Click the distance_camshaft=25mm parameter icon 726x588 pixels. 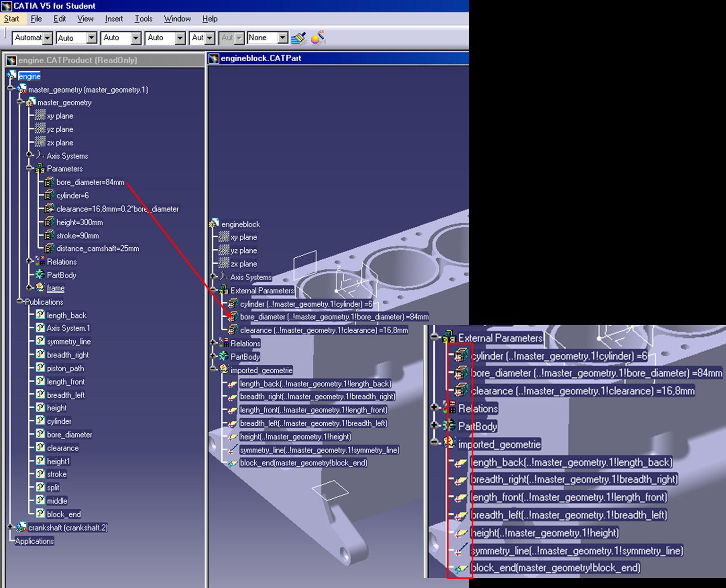(x=49, y=248)
